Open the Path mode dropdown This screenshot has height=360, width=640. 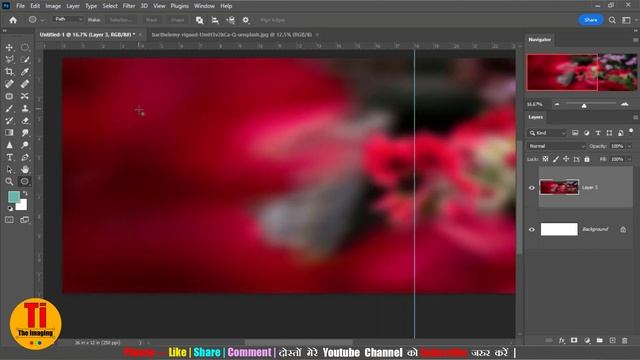(x=68, y=20)
